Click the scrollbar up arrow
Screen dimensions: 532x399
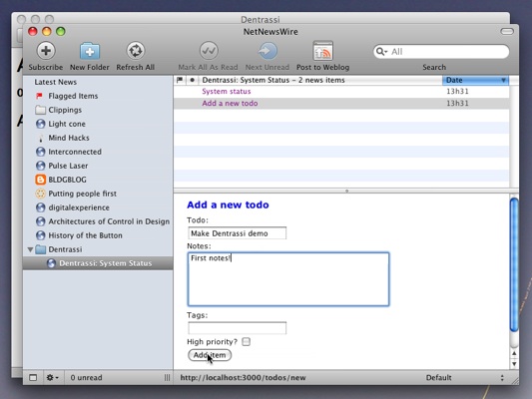tap(514, 353)
